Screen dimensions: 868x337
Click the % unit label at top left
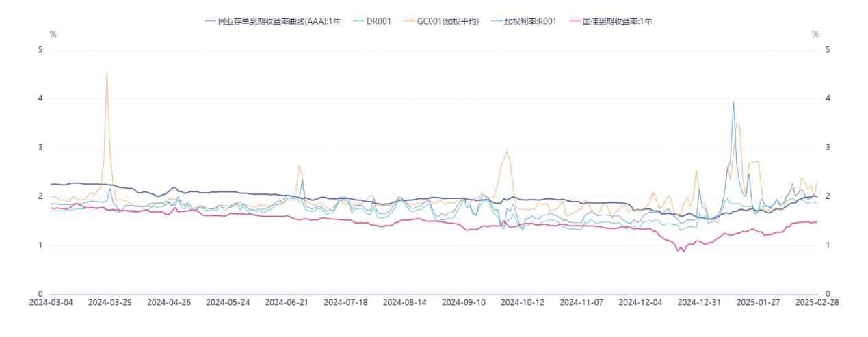tap(53, 34)
